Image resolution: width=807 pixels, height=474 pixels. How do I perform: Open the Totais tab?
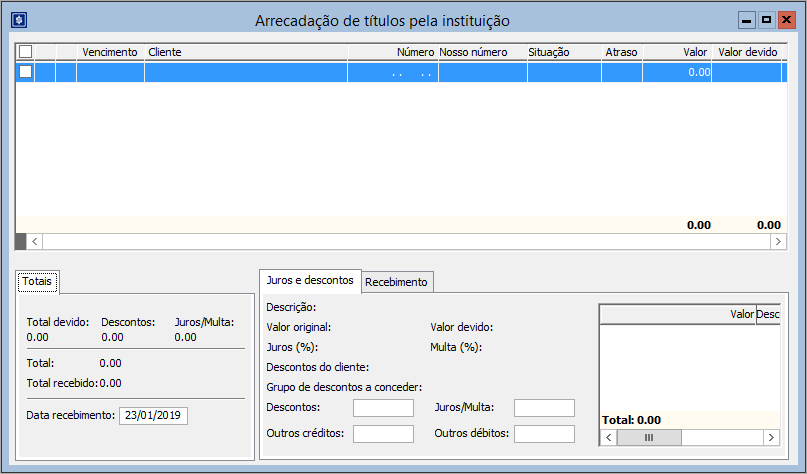pyautogui.click(x=39, y=282)
